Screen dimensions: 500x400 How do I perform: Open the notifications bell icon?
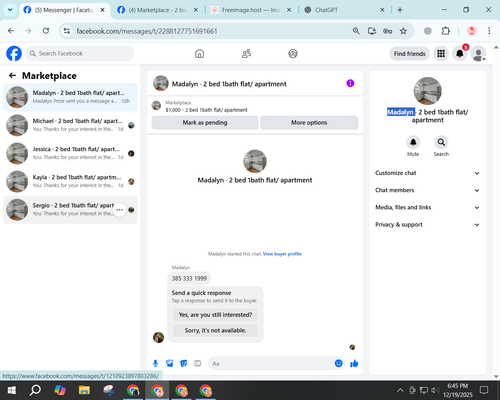(460, 54)
